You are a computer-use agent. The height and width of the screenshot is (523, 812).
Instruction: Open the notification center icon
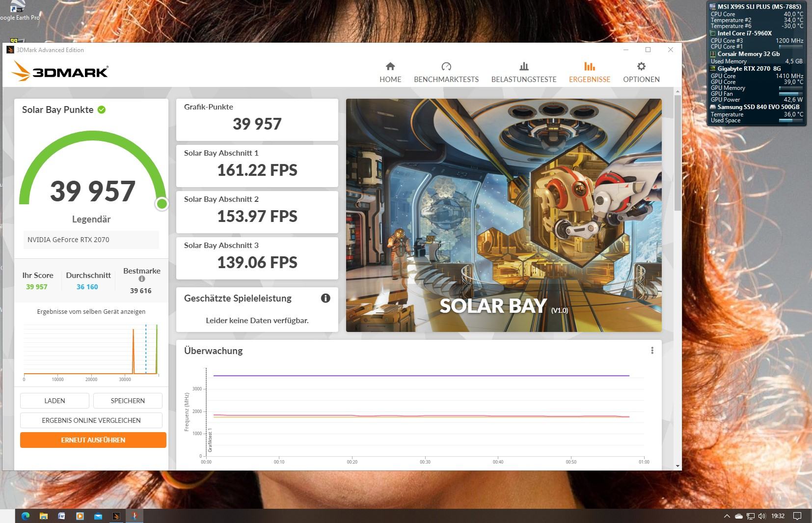tap(798, 516)
